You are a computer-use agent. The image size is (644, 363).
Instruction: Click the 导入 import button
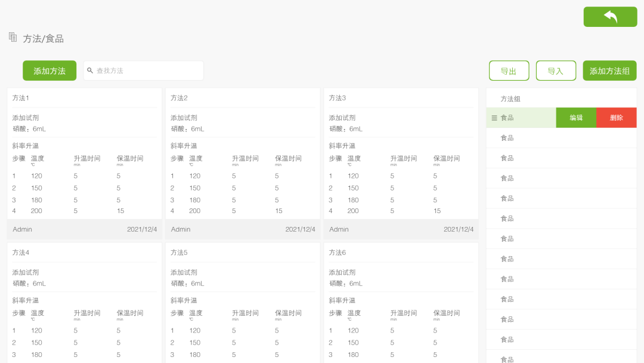(556, 70)
